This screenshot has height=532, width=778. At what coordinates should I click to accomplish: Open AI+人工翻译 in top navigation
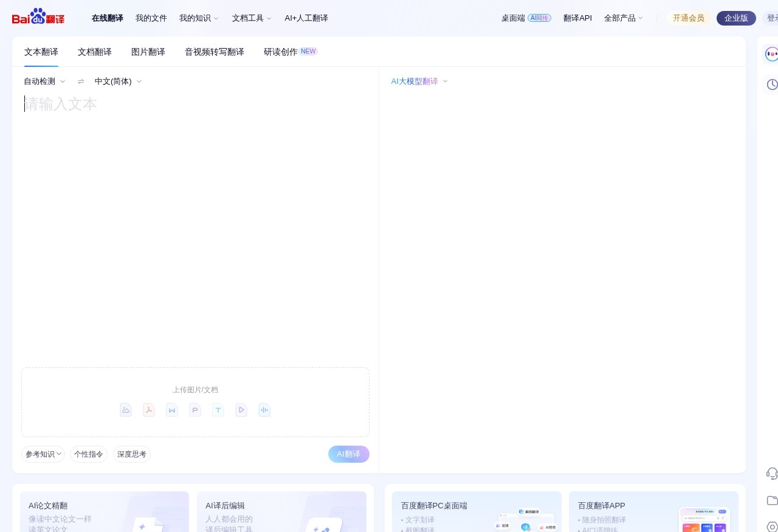[306, 18]
